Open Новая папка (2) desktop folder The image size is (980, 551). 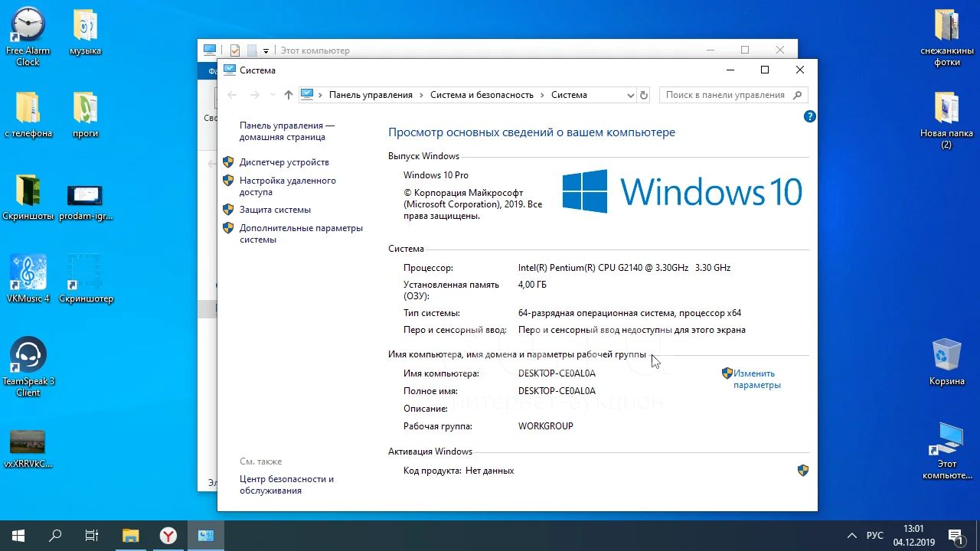pyautogui.click(x=947, y=120)
